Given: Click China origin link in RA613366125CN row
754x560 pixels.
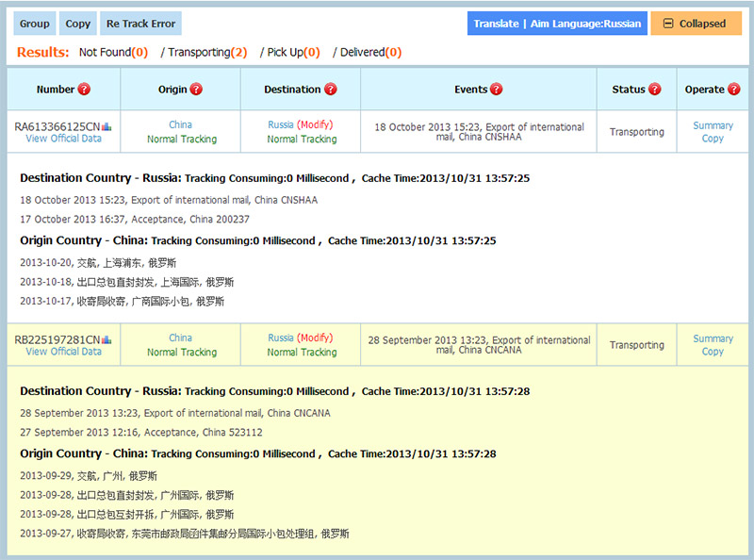Looking at the screenshot, I should pyautogui.click(x=180, y=124).
